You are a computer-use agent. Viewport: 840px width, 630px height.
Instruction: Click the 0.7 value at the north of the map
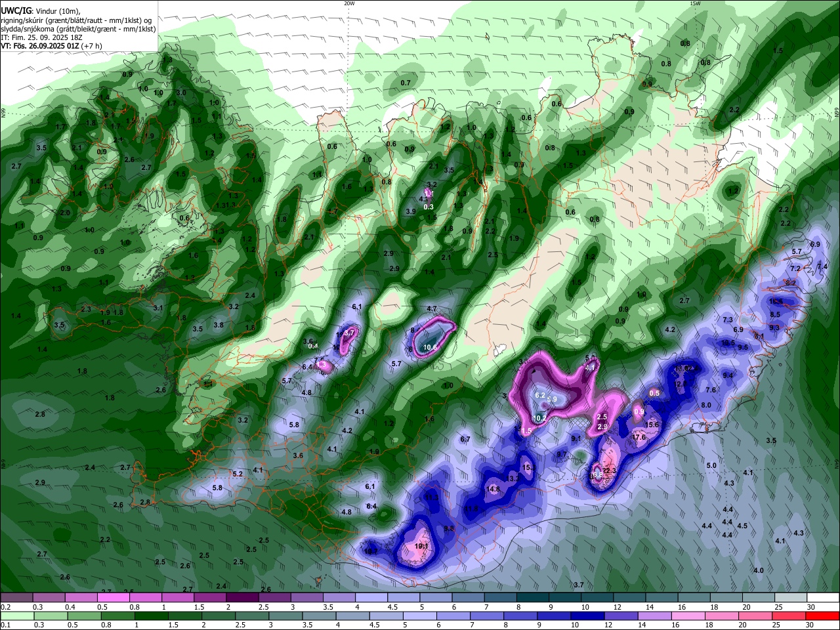(406, 83)
